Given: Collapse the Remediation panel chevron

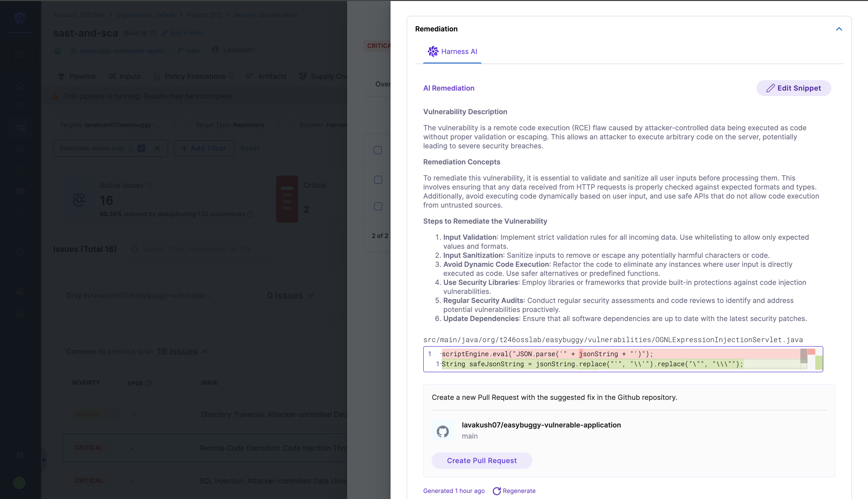Looking at the screenshot, I should click(x=839, y=29).
